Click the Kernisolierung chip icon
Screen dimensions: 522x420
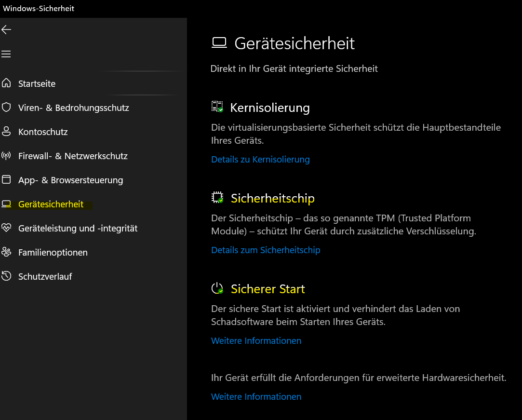(x=217, y=107)
